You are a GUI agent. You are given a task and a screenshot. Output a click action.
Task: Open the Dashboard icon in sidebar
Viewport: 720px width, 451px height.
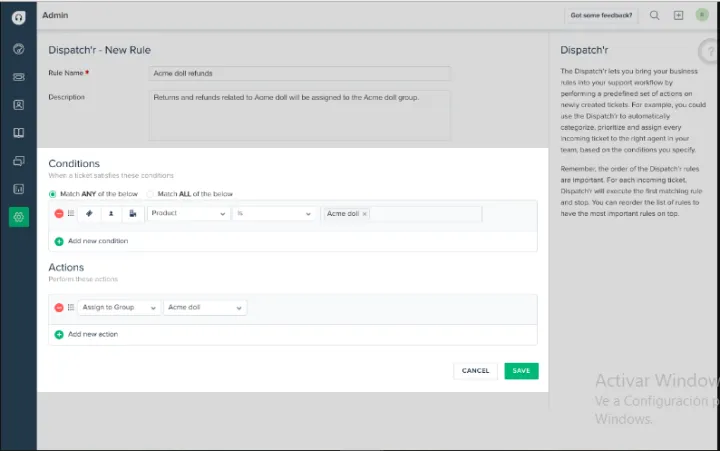coord(18,48)
